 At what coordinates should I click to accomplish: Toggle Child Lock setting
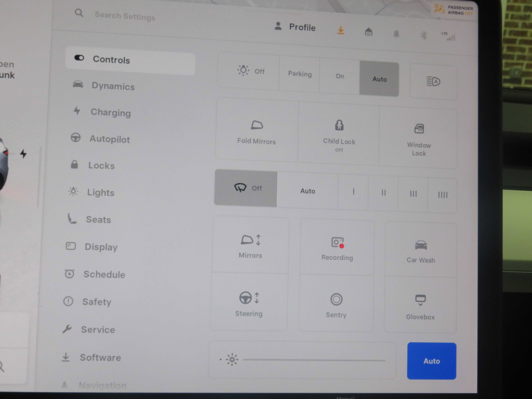point(339,134)
